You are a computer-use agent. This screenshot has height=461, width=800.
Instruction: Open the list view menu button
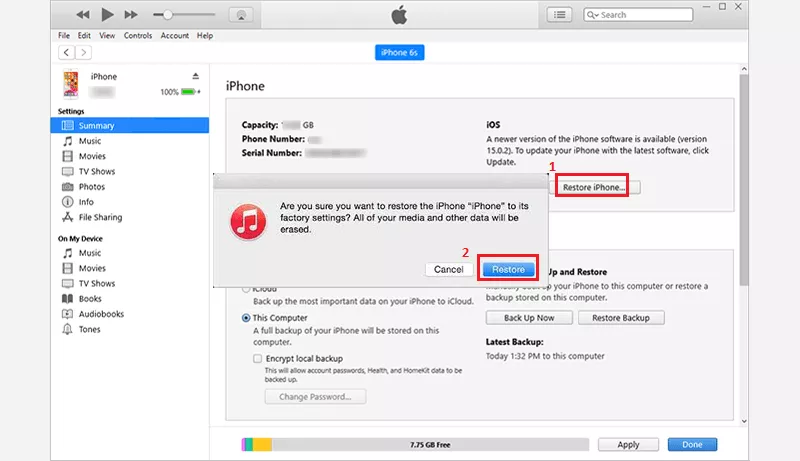(x=559, y=15)
